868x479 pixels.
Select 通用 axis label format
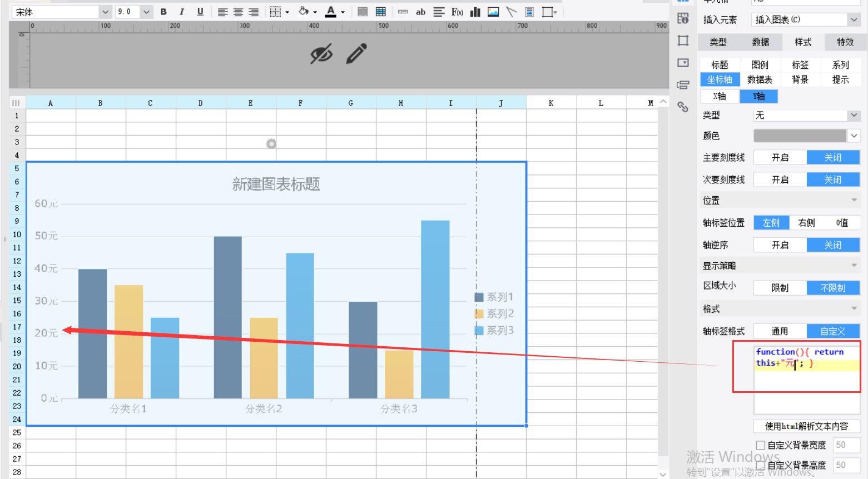click(780, 331)
